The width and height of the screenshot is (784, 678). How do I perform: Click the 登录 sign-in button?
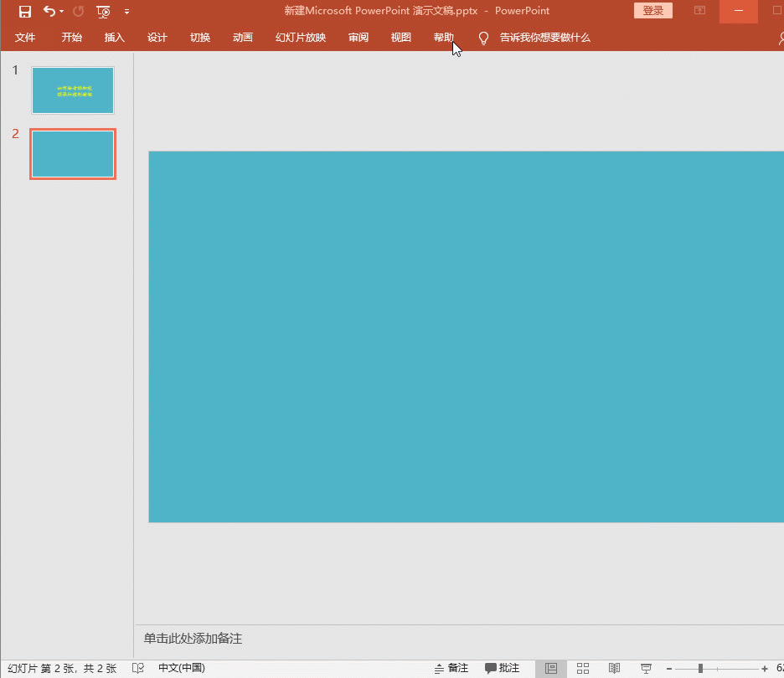click(x=653, y=11)
